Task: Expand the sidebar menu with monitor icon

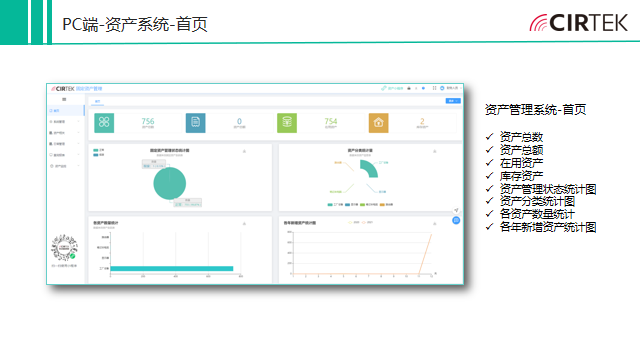Action: (x=66, y=155)
